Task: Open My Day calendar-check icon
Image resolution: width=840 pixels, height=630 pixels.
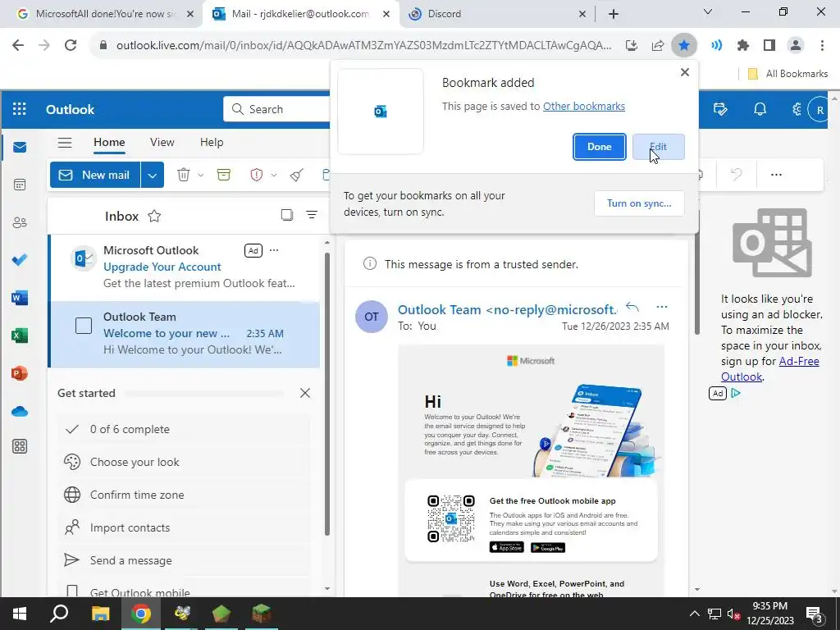Action: pyautogui.click(x=720, y=109)
